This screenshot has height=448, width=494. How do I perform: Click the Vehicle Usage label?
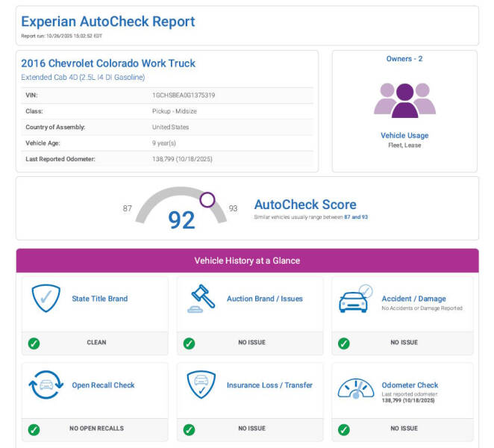pyautogui.click(x=404, y=136)
